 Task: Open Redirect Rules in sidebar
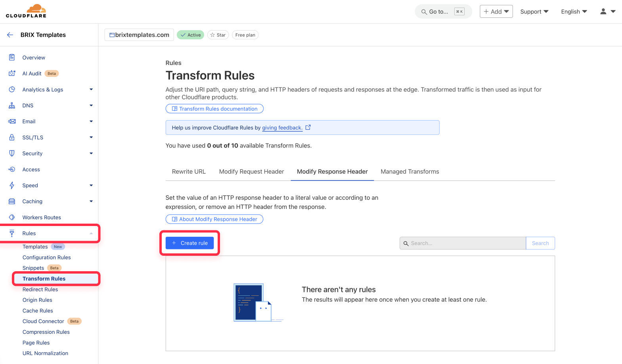coord(40,289)
